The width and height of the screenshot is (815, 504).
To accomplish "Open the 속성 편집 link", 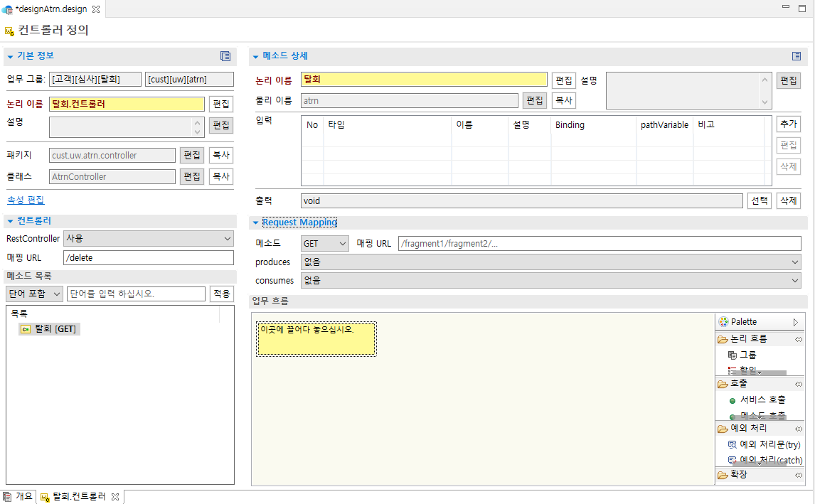I will (x=25, y=200).
